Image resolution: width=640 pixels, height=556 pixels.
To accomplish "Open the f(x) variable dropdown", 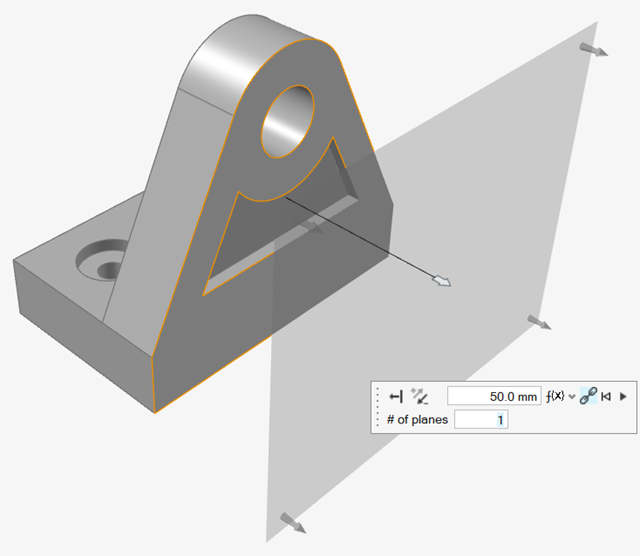I will point(572,396).
